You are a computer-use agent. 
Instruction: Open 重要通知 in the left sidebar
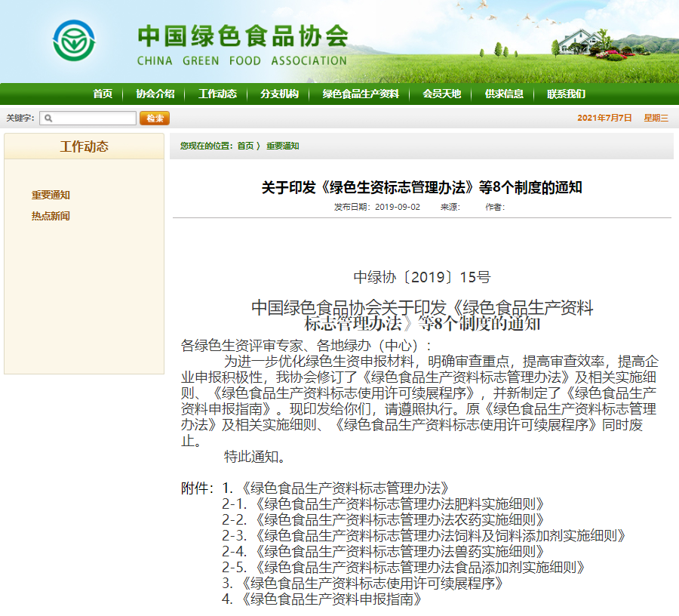51,195
